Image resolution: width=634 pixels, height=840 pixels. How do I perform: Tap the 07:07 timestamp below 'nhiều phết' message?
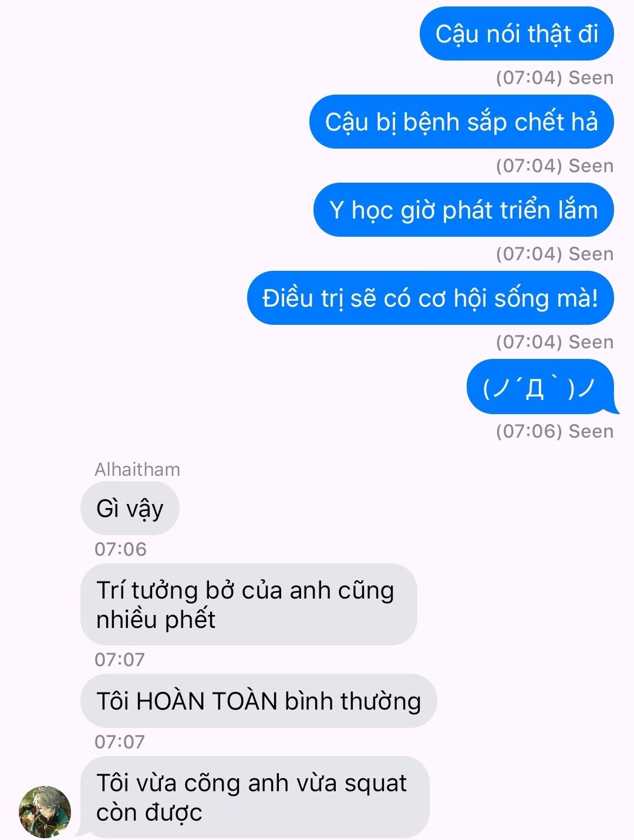click(x=119, y=660)
